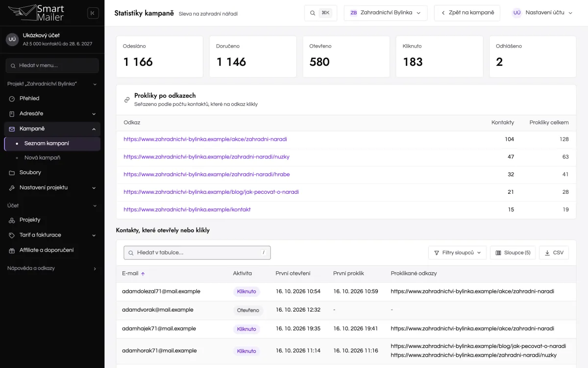Click the email adamdvorak@mail.example
This screenshot has height=368, width=588.
pos(158,310)
